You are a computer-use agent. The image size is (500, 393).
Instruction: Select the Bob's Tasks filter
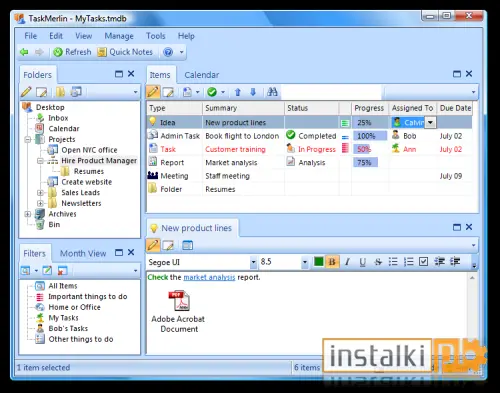pyautogui.click(x=68, y=329)
